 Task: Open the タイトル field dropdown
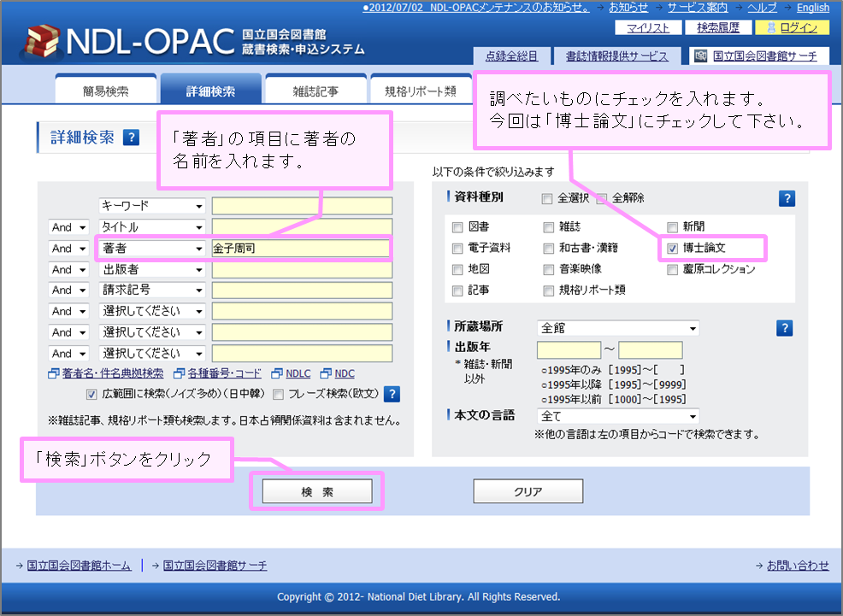[152, 227]
